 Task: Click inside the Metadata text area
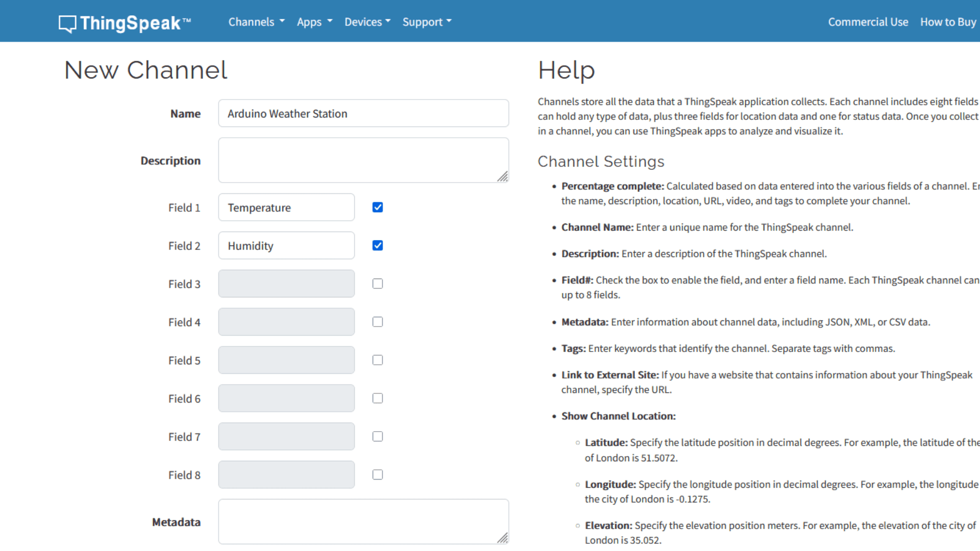coord(363,521)
